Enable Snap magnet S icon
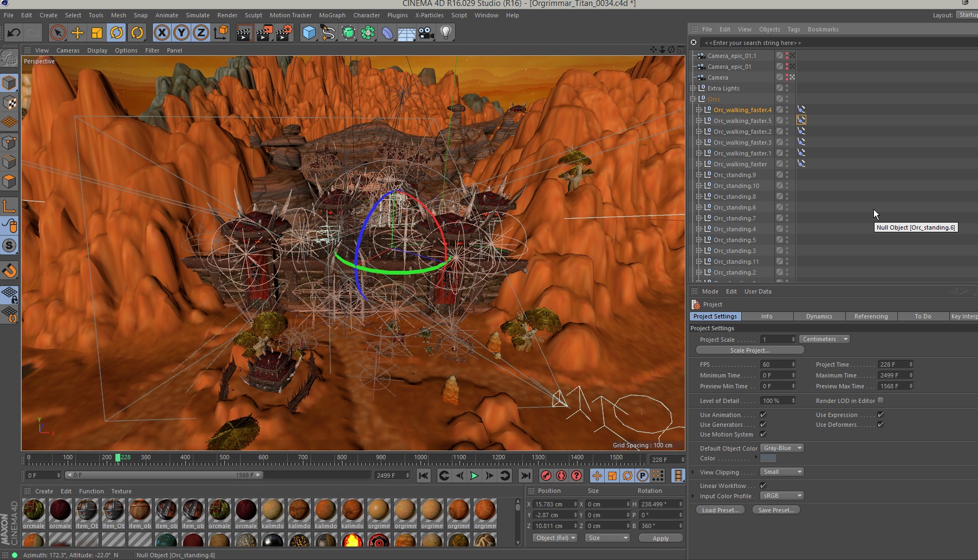This screenshot has height=560, width=978. (x=9, y=245)
